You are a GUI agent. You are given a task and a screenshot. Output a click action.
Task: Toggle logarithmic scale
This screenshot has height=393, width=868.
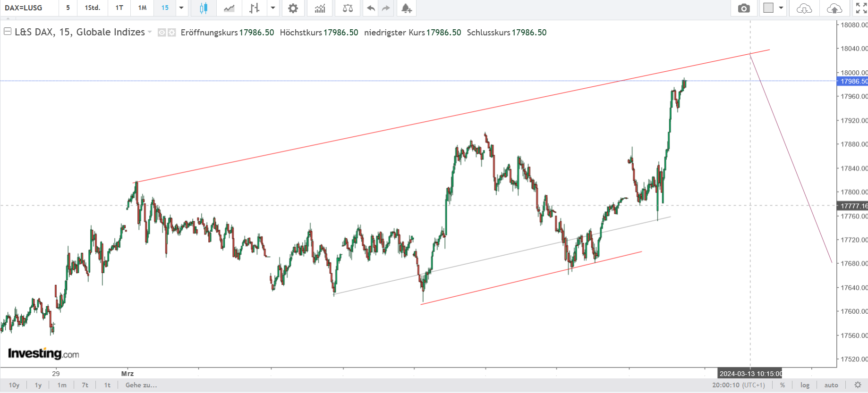pyautogui.click(x=805, y=385)
